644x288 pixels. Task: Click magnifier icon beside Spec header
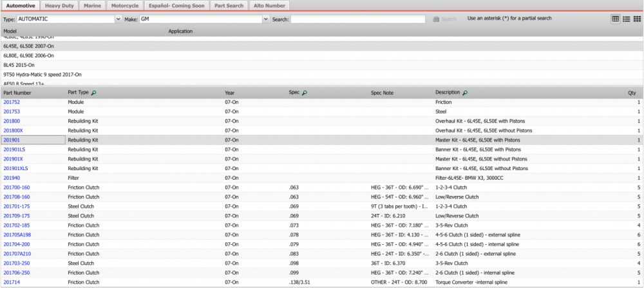(305, 93)
